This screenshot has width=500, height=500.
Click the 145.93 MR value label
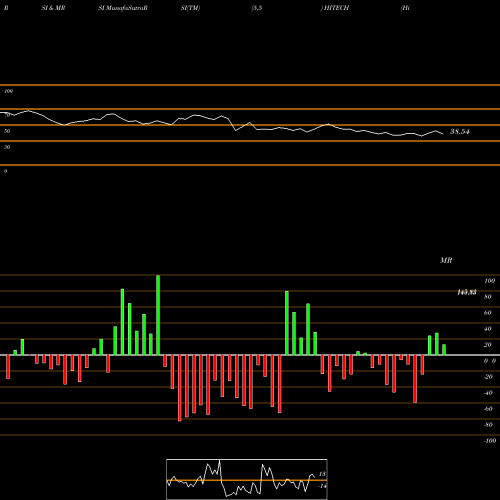467,292
